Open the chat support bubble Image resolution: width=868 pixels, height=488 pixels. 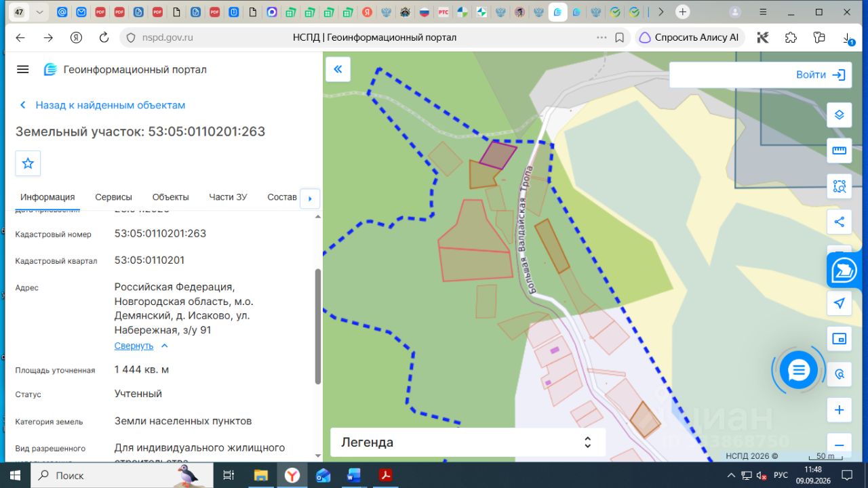(798, 370)
